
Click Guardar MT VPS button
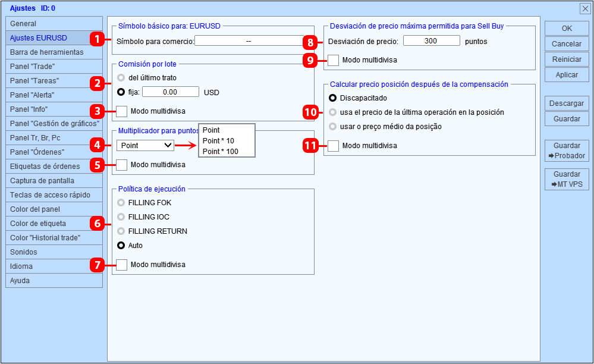567,179
